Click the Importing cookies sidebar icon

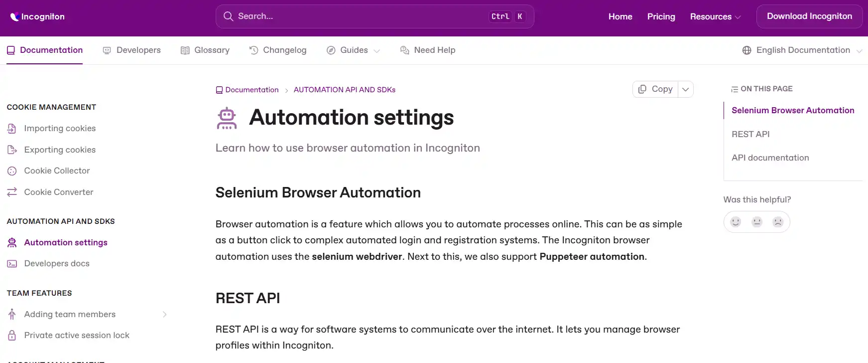pyautogui.click(x=12, y=128)
